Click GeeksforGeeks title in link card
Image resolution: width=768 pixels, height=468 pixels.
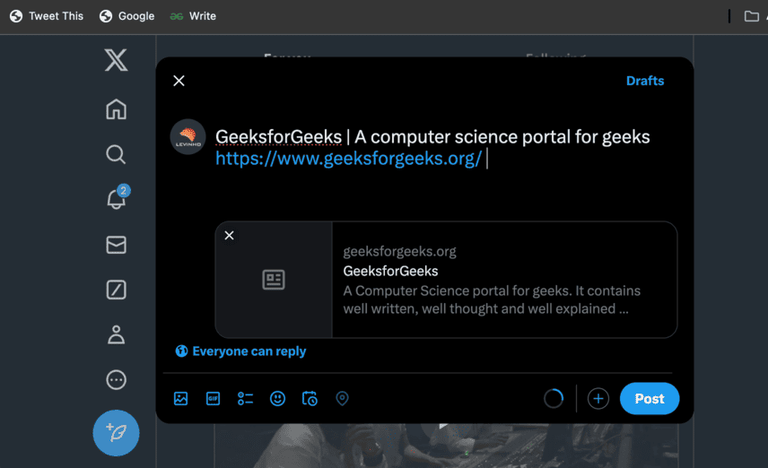[390, 271]
